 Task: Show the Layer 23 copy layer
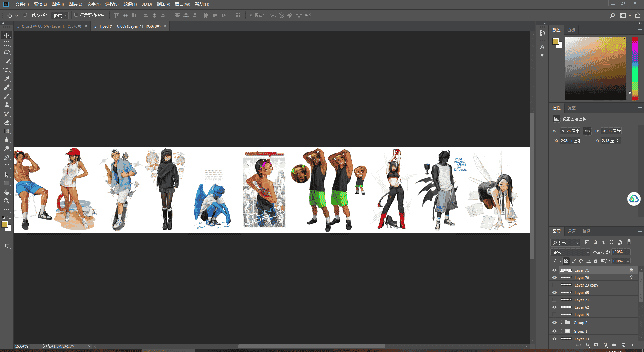pos(554,285)
